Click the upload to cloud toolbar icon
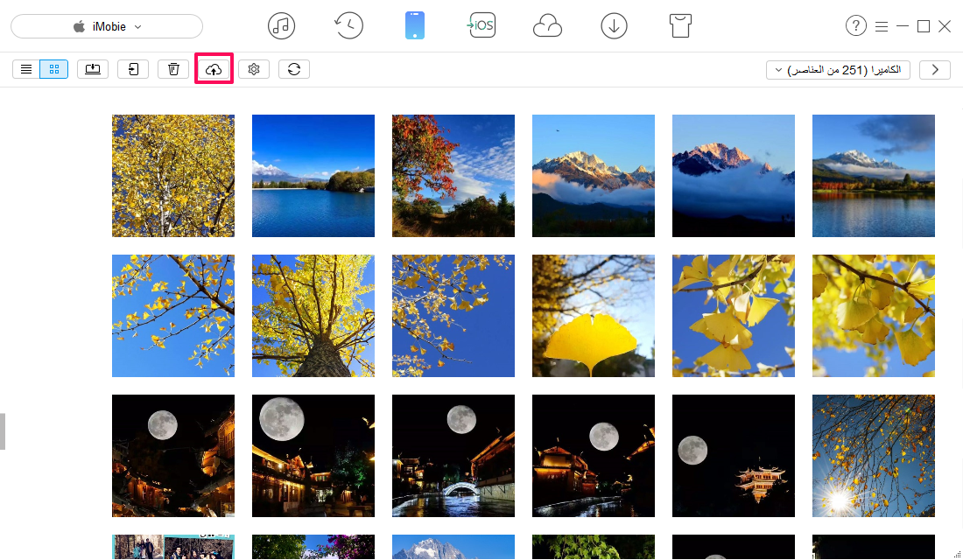963x560 pixels. pos(214,69)
